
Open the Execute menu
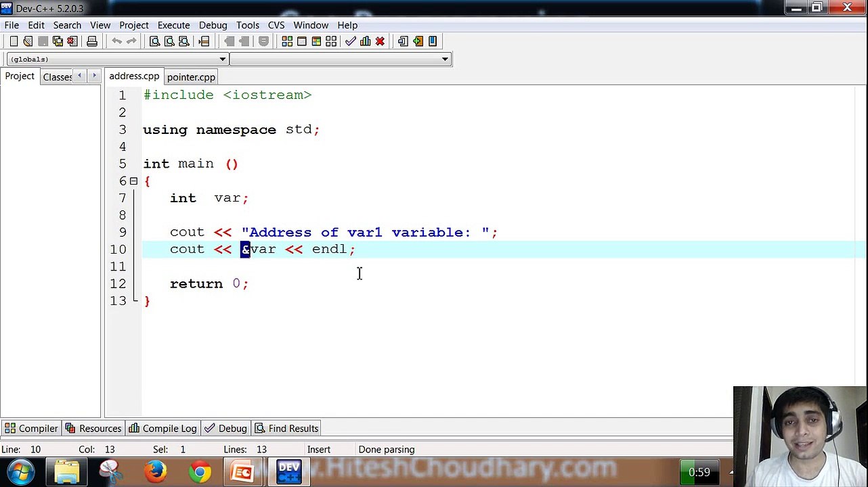click(x=173, y=25)
